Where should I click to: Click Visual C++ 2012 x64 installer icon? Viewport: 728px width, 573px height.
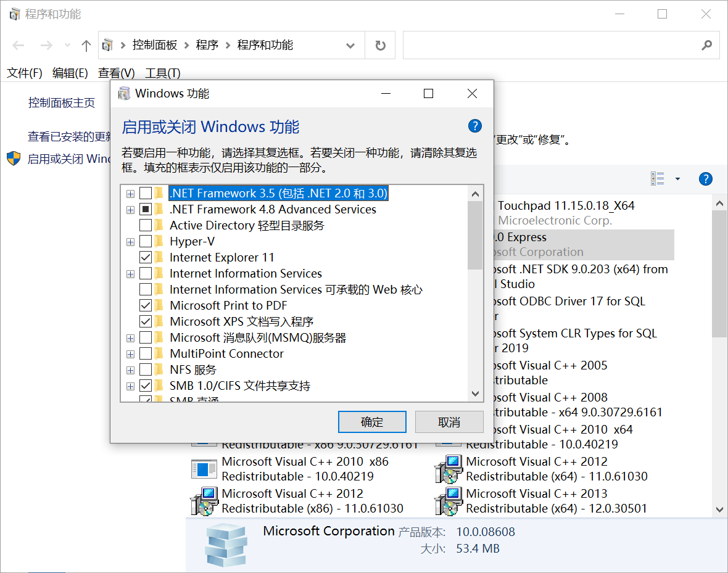point(448,469)
